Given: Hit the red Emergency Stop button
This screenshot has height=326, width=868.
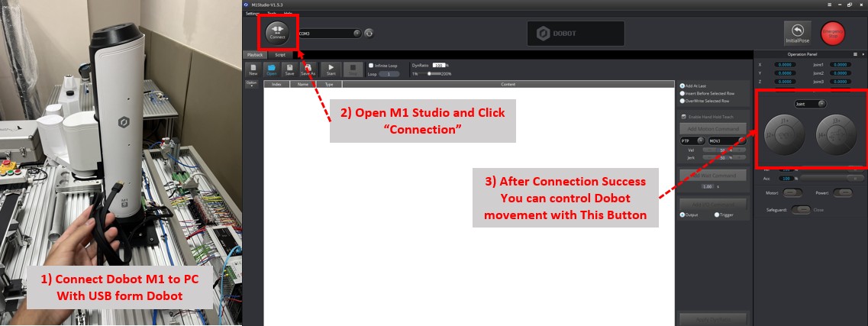Looking at the screenshot, I should [x=833, y=33].
